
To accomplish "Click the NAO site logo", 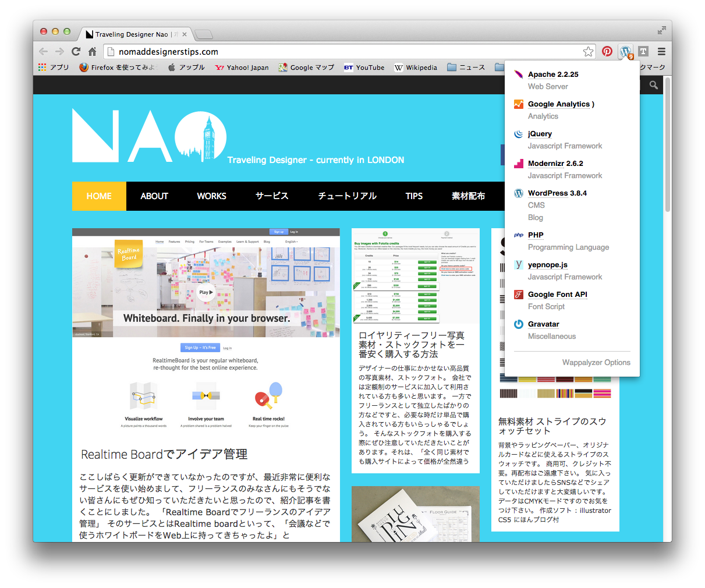I will 149,136.
